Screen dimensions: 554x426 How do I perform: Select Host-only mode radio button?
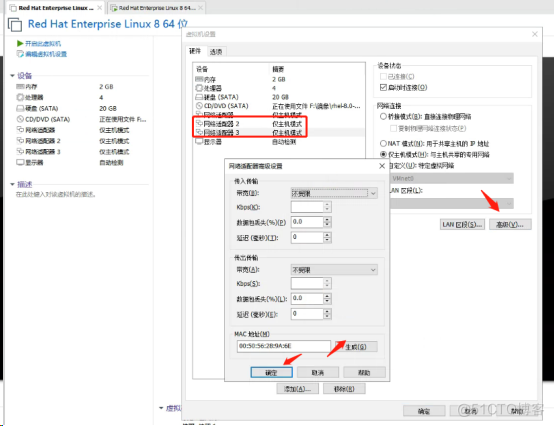pos(383,154)
